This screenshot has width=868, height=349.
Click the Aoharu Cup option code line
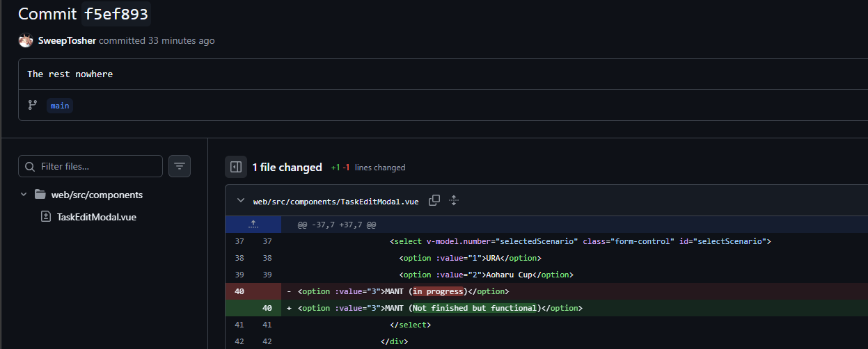click(x=574, y=275)
